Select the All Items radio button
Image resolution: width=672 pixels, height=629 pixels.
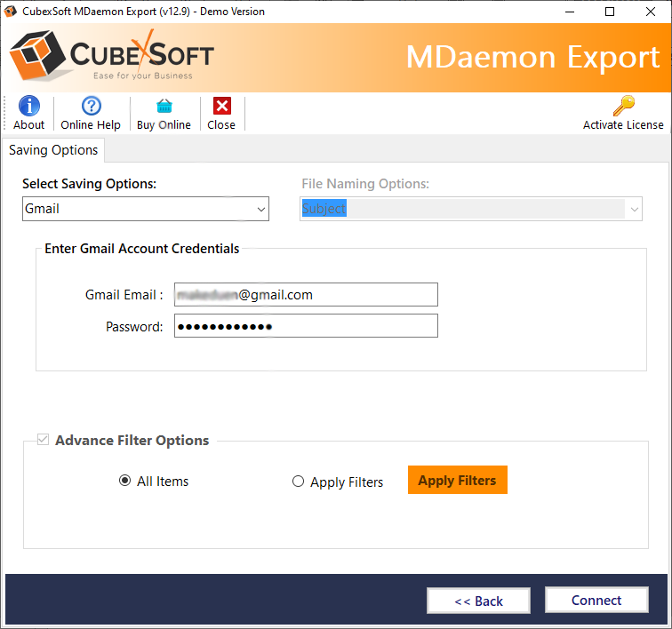tap(125, 481)
